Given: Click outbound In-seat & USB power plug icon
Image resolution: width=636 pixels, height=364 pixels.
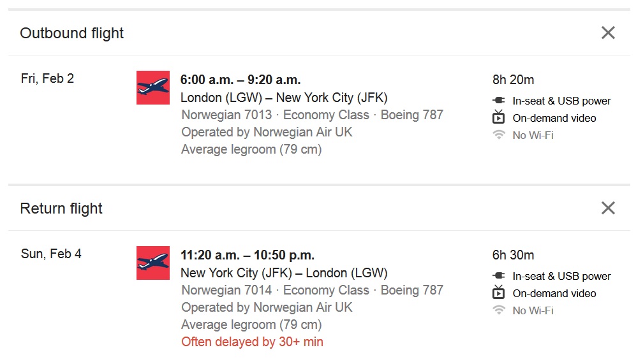Looking at the screenshot, I should 499,101.
